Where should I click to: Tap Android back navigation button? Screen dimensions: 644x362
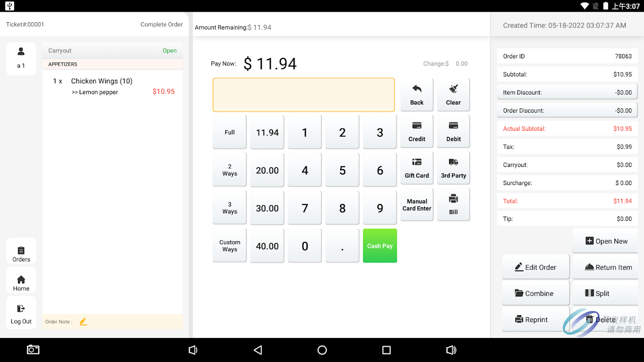258,350
